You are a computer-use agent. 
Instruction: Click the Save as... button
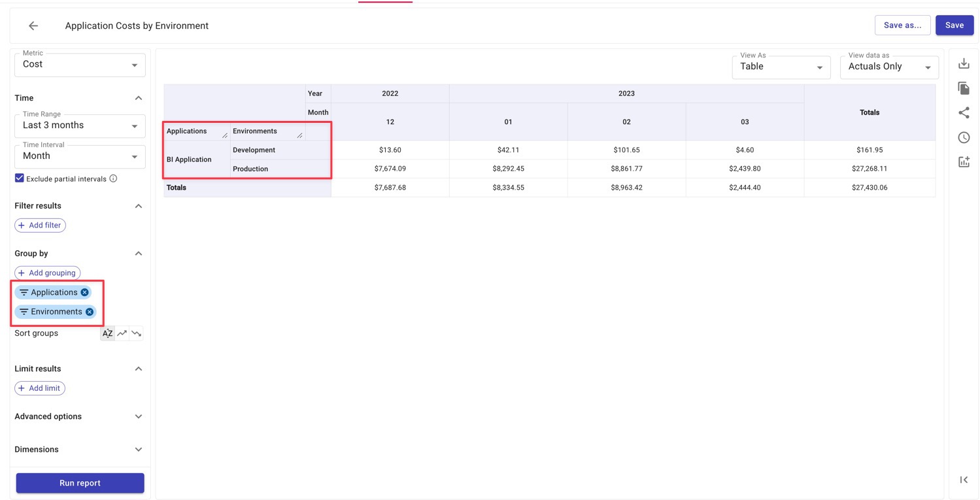(902, 25)
